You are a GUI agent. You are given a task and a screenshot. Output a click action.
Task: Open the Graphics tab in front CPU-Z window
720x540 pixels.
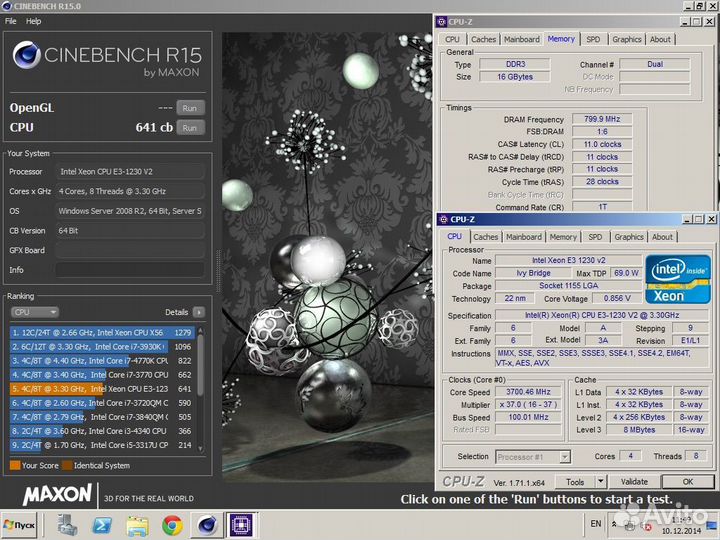(629, 237)
